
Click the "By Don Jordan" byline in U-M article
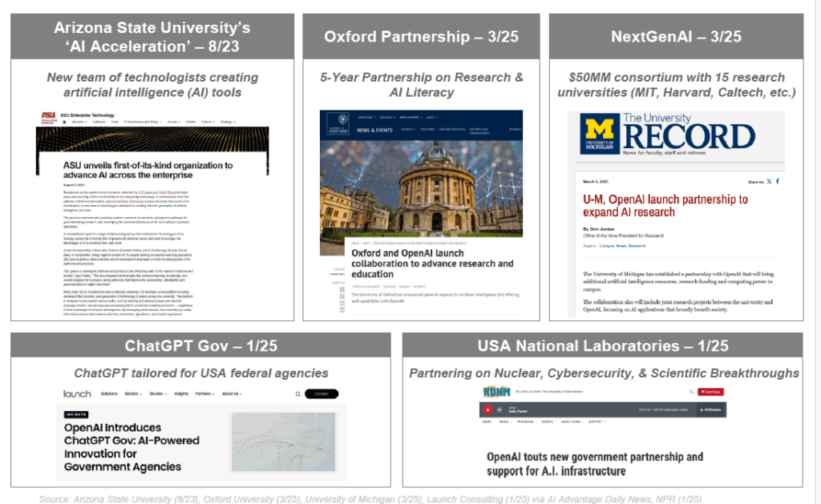(x=598, y=229)
